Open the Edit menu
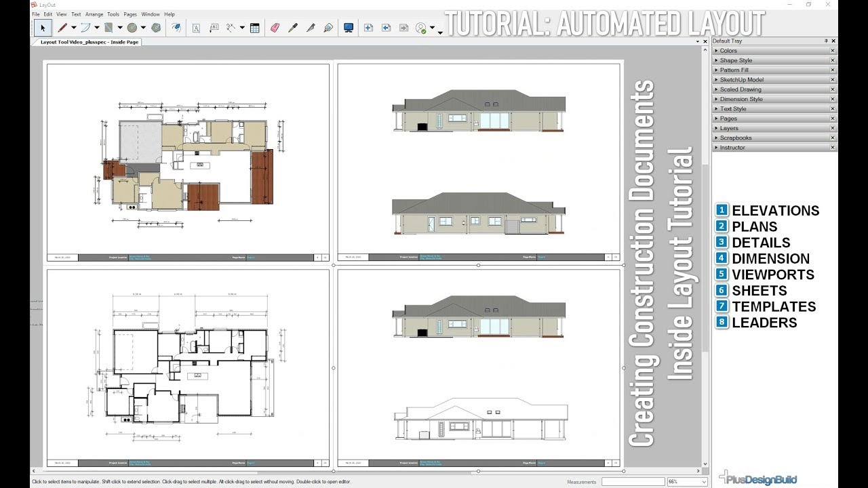 pos(48,14)
